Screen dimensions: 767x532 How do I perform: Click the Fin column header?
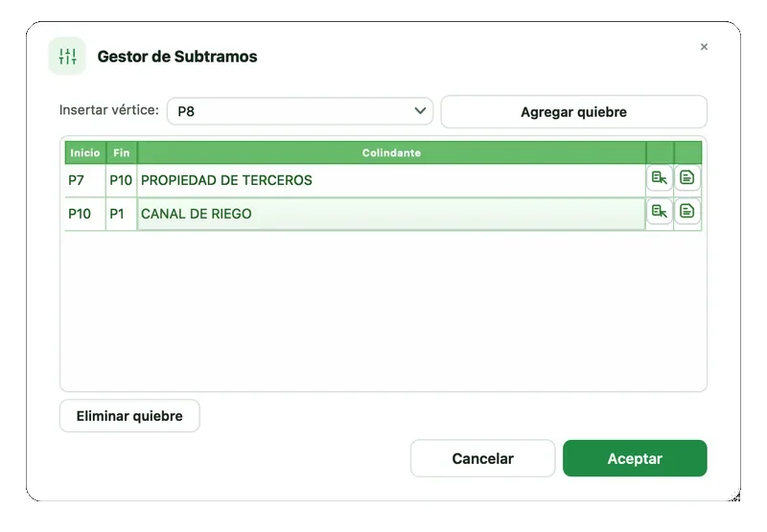pyautogui.click(x=122, y=152)
